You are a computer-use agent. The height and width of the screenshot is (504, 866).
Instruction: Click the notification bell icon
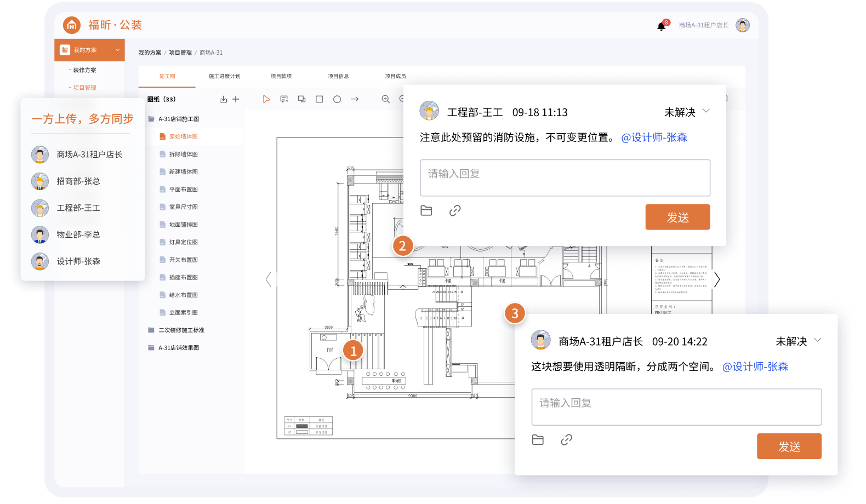click(x=662, y=26)
